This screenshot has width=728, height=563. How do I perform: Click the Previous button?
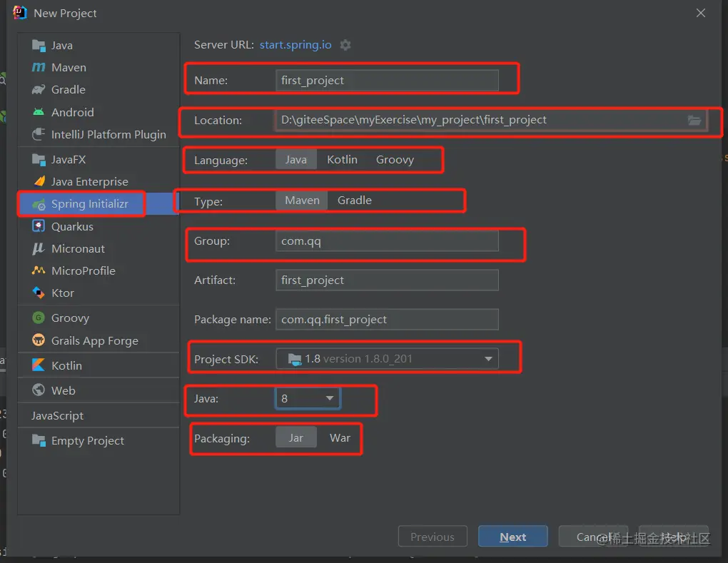(x=433, y=537)
